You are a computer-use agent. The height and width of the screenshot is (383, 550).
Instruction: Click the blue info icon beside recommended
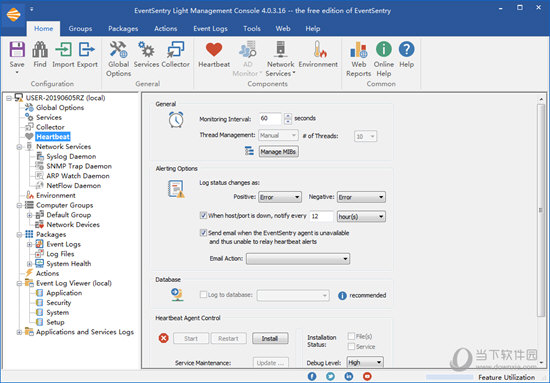click(342, 296)
